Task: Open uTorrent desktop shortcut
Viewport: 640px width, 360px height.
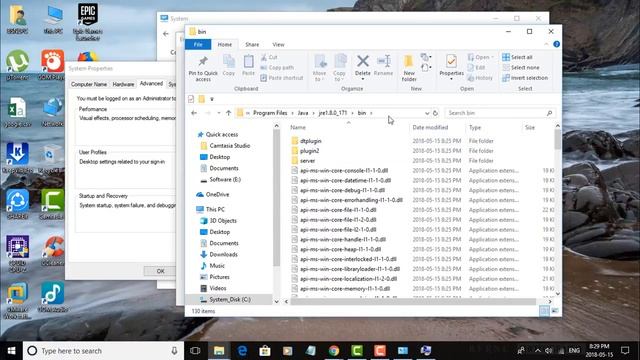Action: [17, 65]
